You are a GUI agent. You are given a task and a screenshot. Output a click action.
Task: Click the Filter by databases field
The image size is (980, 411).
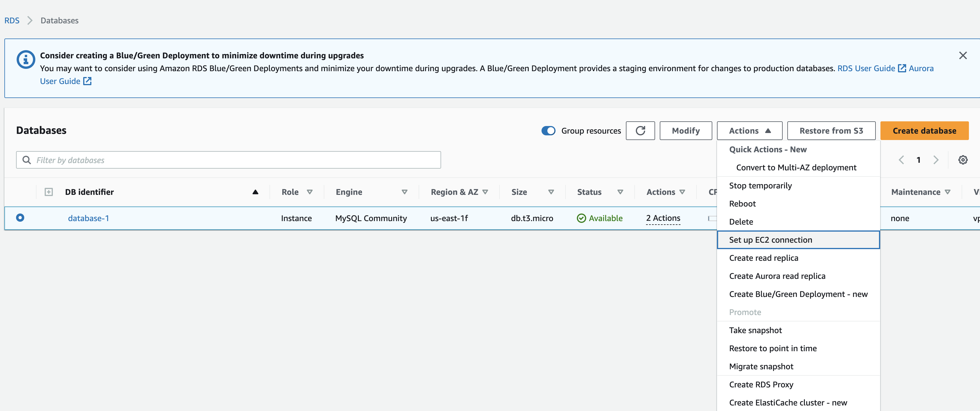click(x=236, y=160)
